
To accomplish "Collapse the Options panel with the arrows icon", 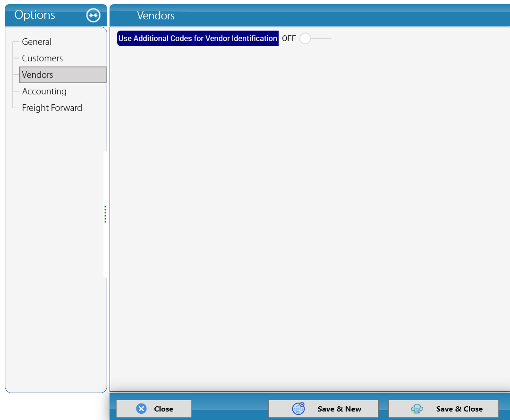I will (93, 15).
